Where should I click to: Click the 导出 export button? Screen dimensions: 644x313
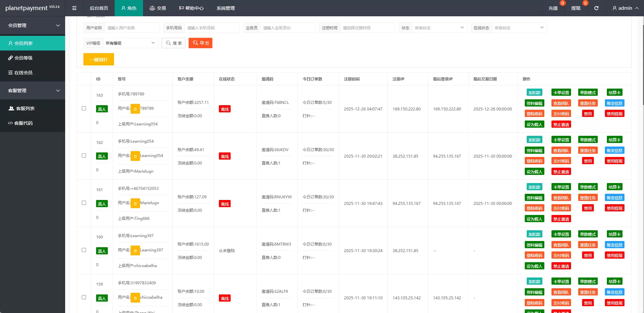[200, 43]
